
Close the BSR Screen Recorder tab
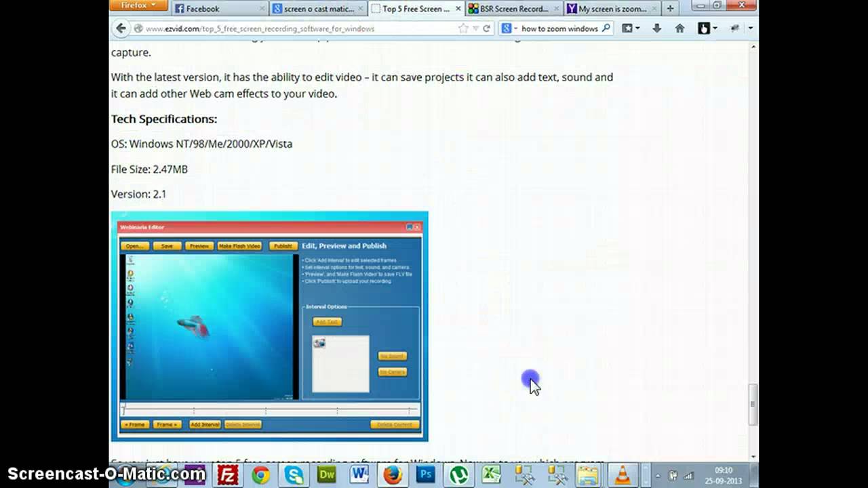556,9
